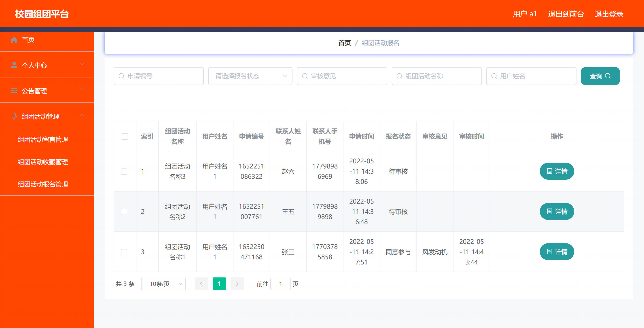
Task: Click the contact name 王五
Action: pyautogui.click(x=288, y=212)
